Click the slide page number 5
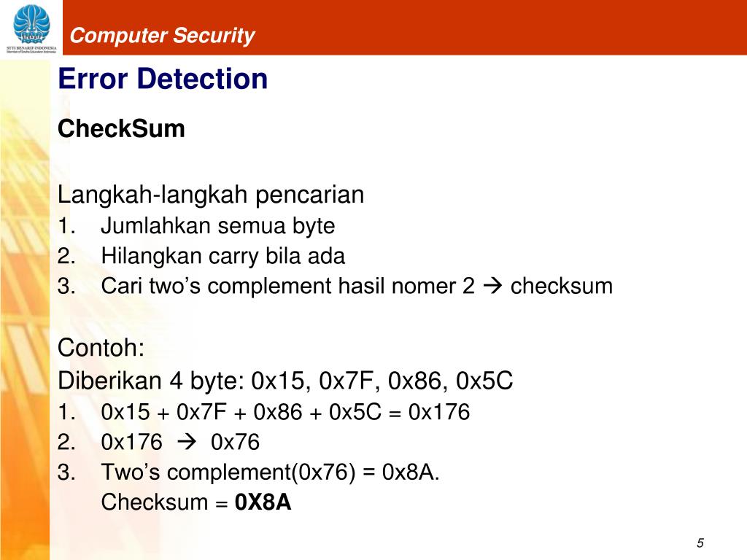Screen dimensions: 747x560 (700, 542)
